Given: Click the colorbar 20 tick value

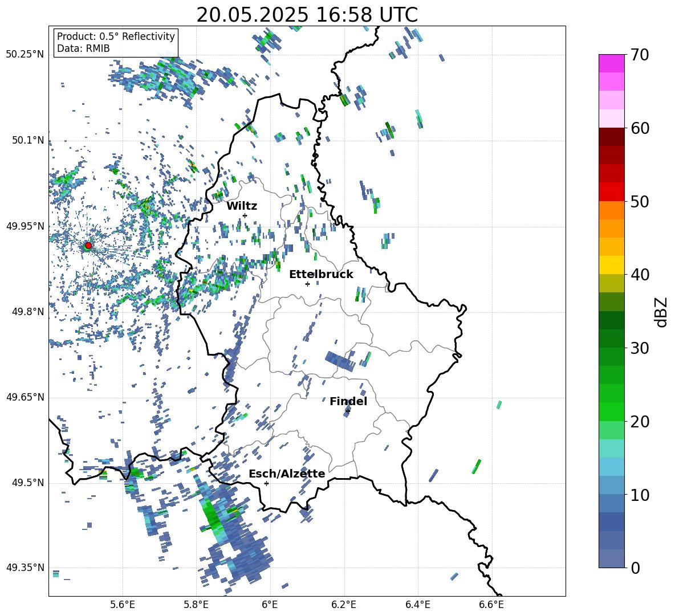Looking at the screenshot, I should (x=640, y=422).
